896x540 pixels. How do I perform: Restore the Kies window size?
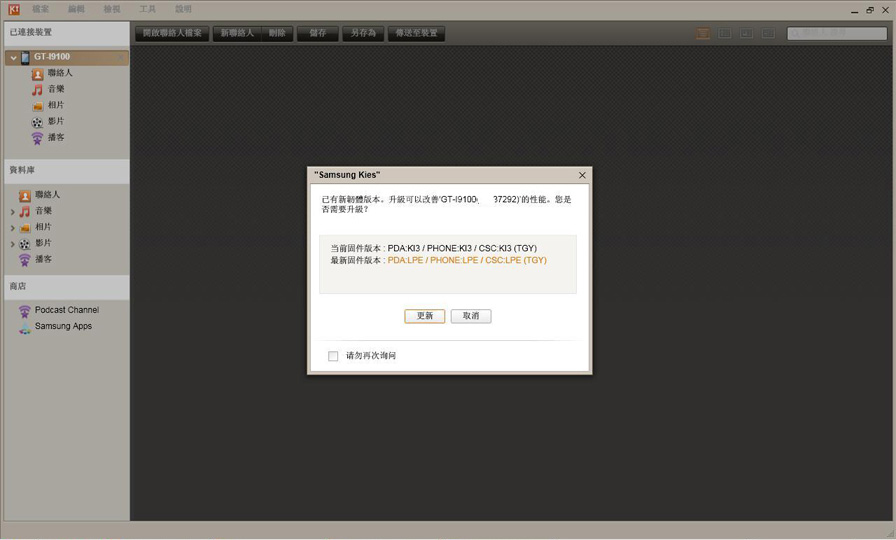870,10
